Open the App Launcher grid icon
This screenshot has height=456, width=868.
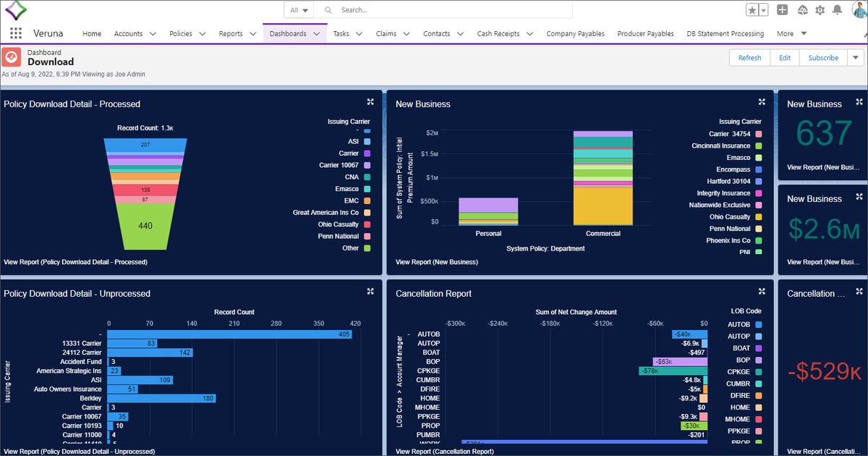pyautogui.click(x=16, y=33)
